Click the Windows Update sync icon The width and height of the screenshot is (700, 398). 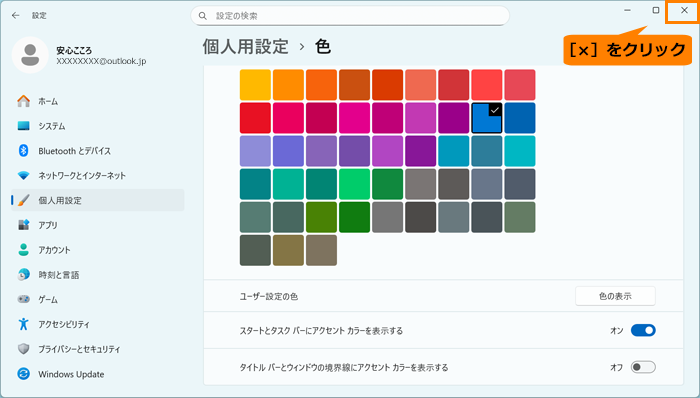(24, 374)
